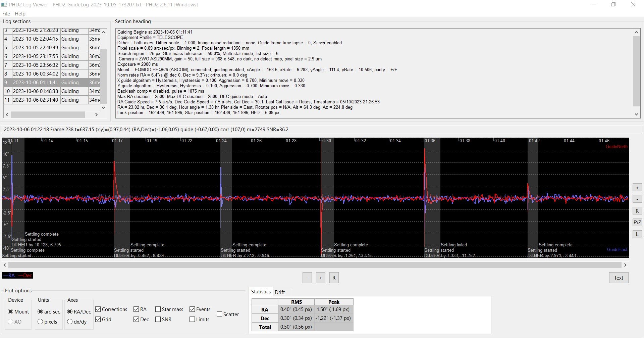Click the frame info status field
Viewport: 644px width, 338px height.
click(x=322, y=130)
